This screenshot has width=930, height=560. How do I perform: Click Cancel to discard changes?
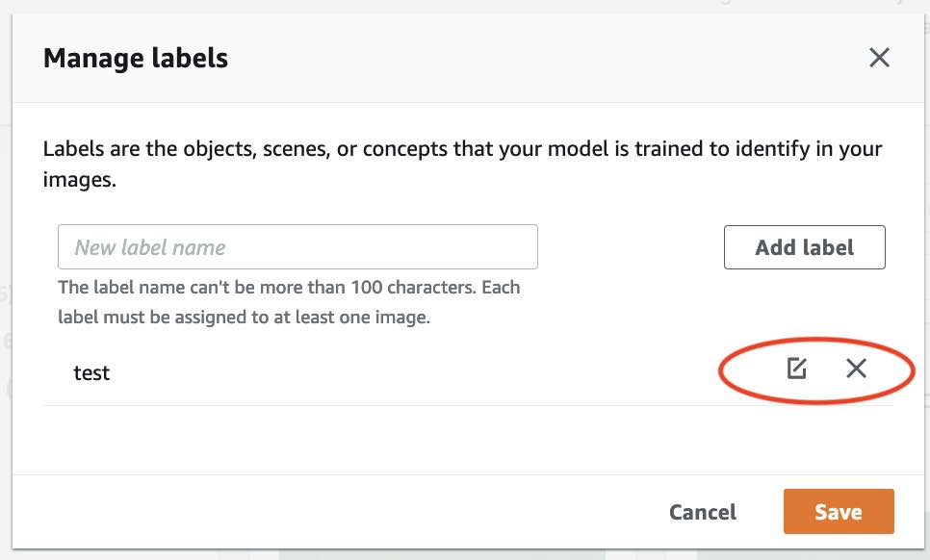(x=702, y=512)
